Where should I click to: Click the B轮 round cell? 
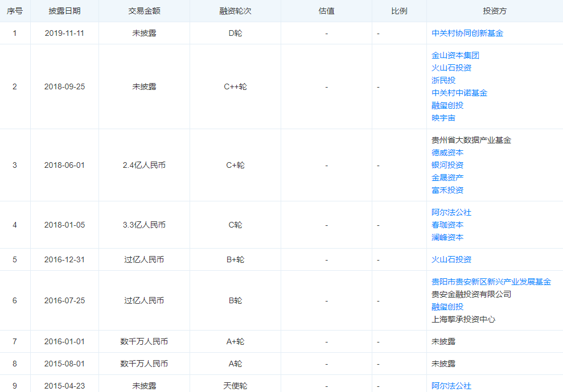[x=236, y=300]
